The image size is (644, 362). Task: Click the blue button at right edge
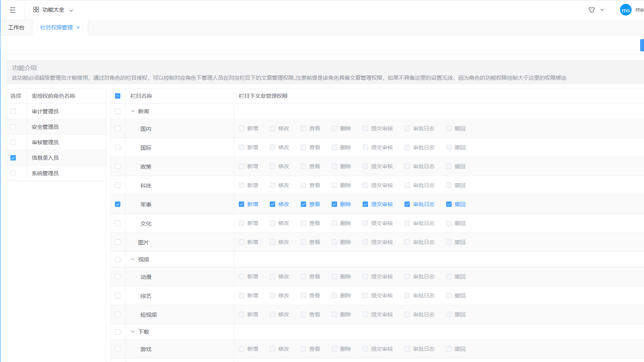[642, 45]
